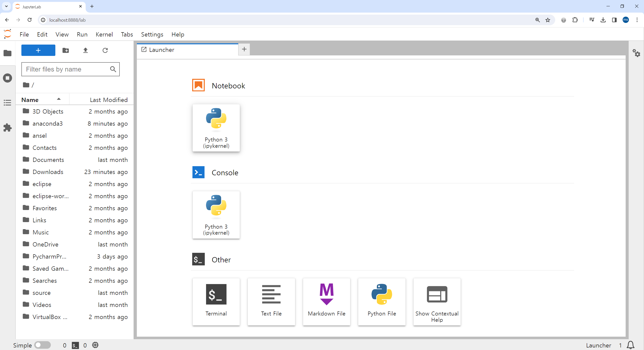Create a new Python File
Image resolution: width=644 pixels, height=350 pixels.
[x=382, y=302]
